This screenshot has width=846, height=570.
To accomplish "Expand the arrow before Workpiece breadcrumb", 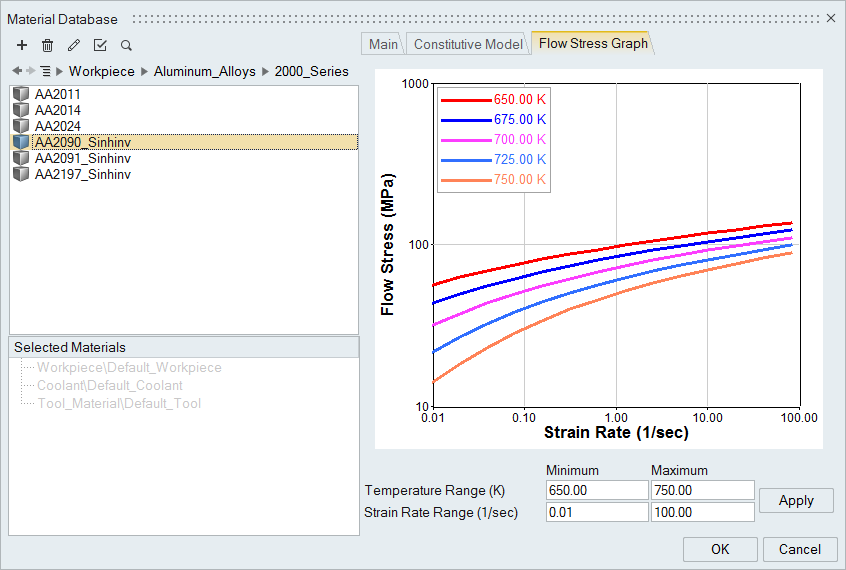I will (60, 71).
